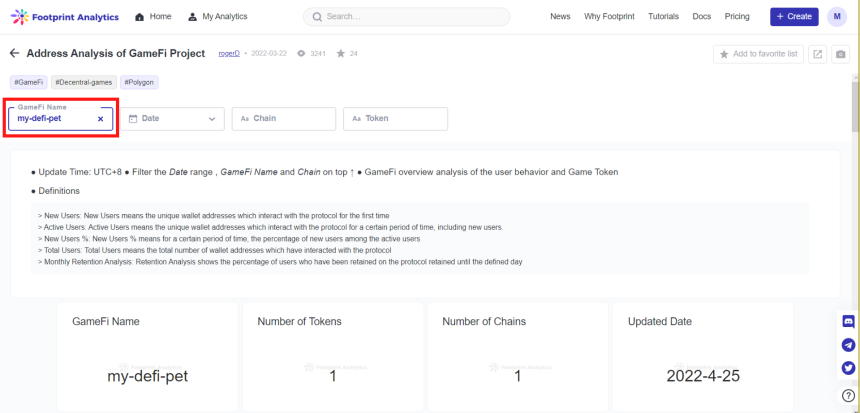This screenshot has height=413, width=860.
Task: Open the Docs link
Action: coord(701,16)
